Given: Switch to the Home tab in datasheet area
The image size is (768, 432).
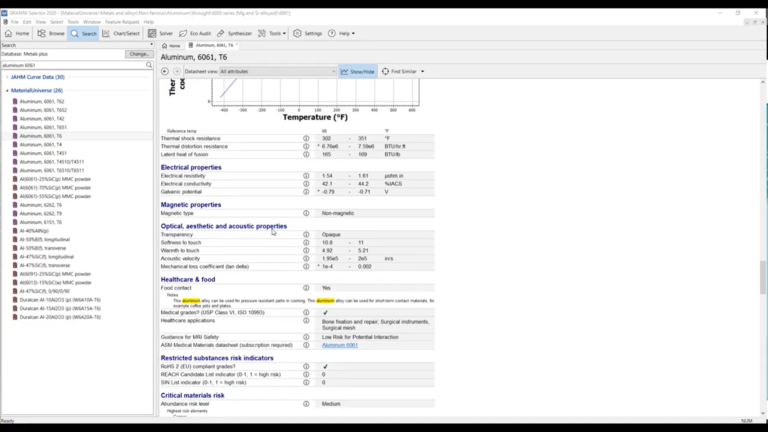Looking at the screenshot, I should click(171, 46).
